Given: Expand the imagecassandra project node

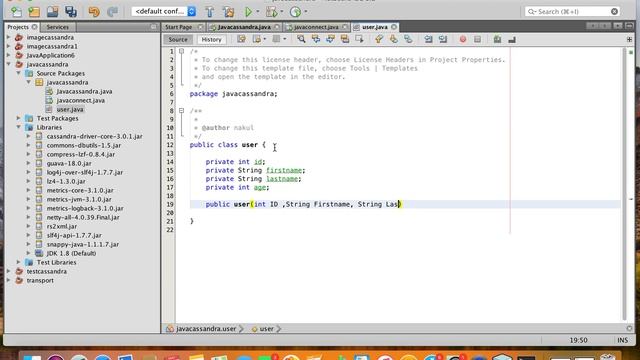Looking at the screenshot, I should [x=9, y=37].
